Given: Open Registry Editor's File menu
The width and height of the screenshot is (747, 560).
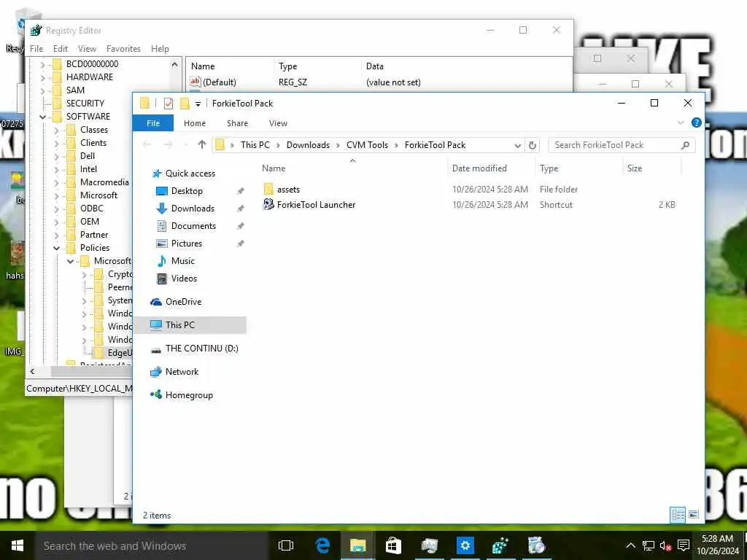Looking at the screenshot, I should click(x=36, y=49).
